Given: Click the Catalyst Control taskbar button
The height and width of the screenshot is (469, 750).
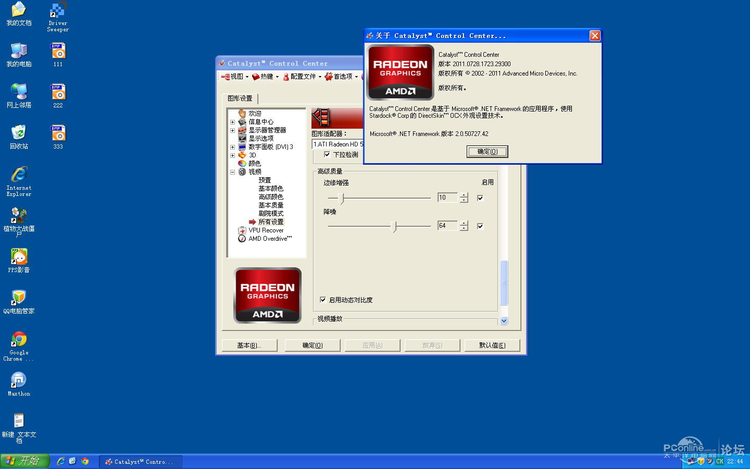Looking at the screenshot, I should pyautogui.click(x=141, y=461).
